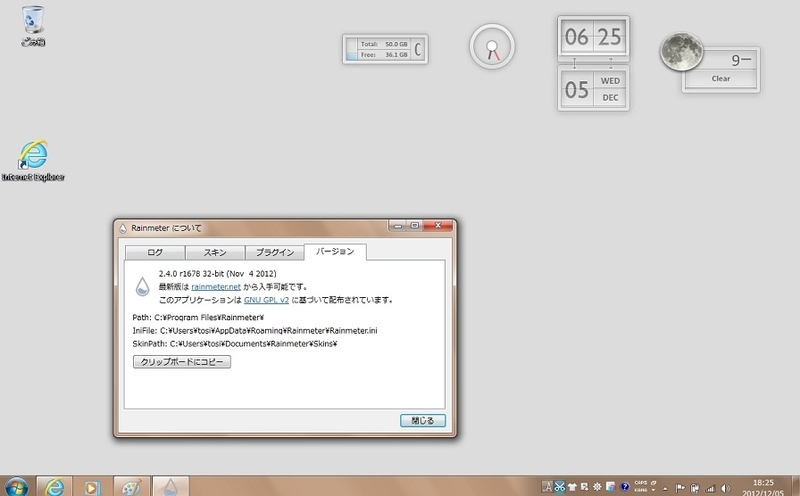Launch Internet Explorer from the taskbar
Screen dimensions: 800x496
tap(54, 486)
